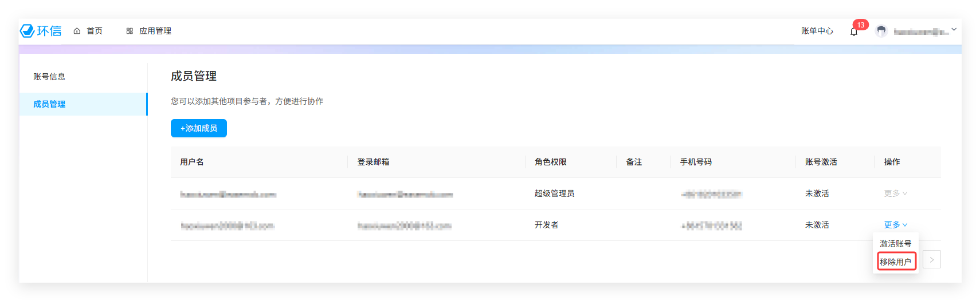
Task: Open 应用管理 via its grid icon
Action: coord(130,31)
